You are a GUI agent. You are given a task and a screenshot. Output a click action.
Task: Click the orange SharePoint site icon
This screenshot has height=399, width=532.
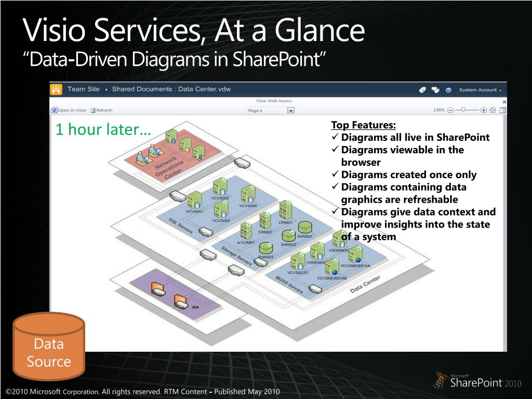point(56,89)
